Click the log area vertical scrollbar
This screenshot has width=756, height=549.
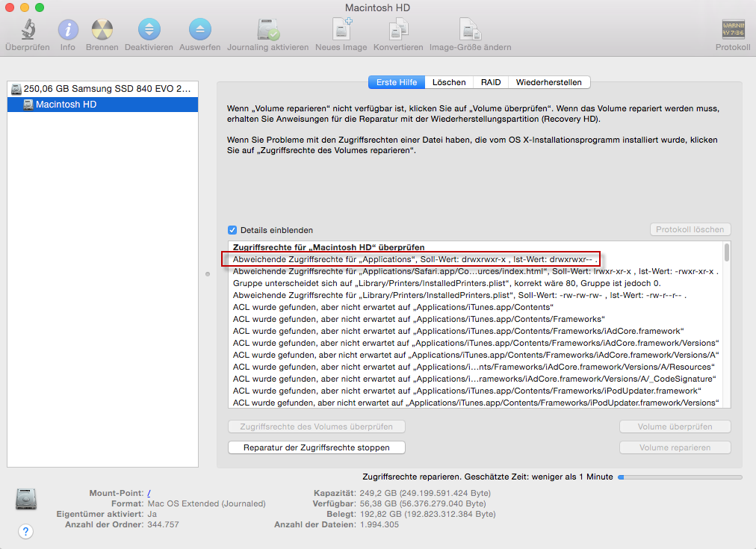pos(726,252)
